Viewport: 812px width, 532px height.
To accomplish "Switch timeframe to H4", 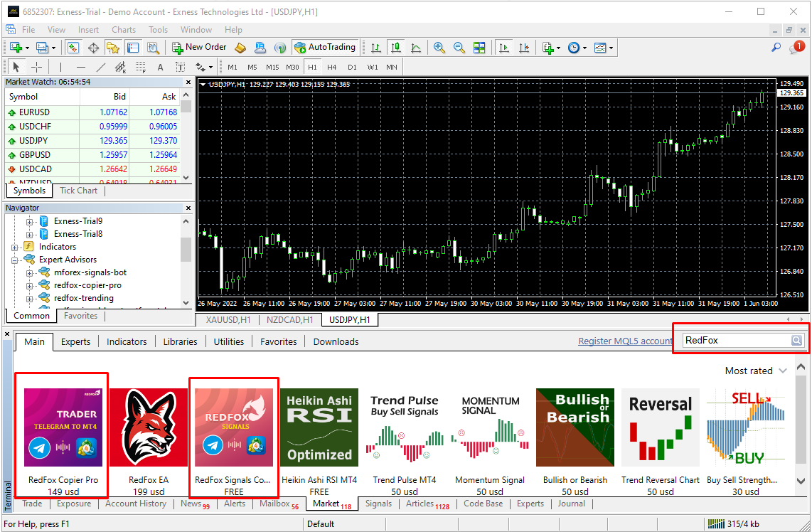I will (x=331, y=68).
